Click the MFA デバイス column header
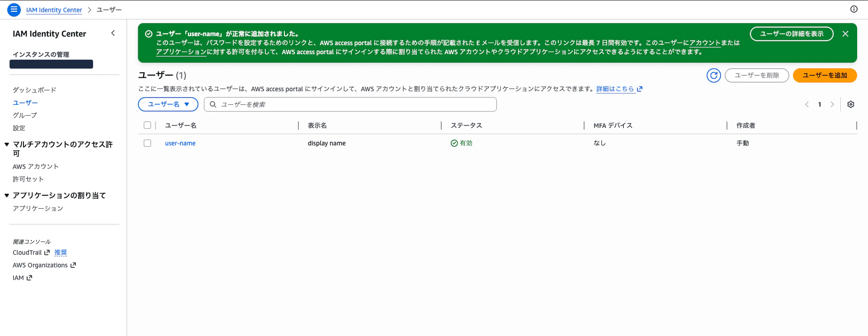The height and width of the screenshot is (336, 868). click(x=613, y=125)
